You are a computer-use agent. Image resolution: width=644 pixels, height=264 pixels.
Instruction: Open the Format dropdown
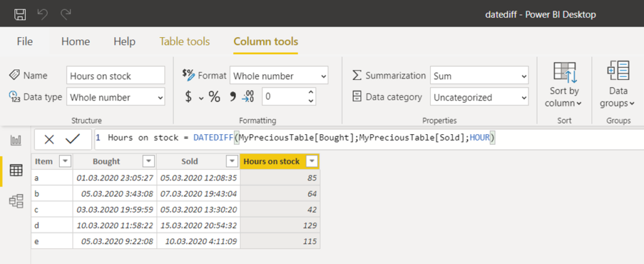coord(279,76)
